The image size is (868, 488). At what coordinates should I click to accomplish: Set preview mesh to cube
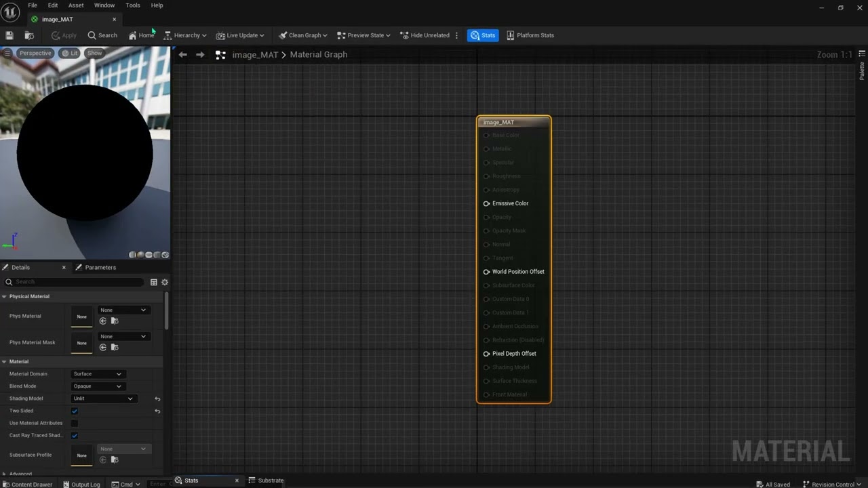[x=157, y=255]
